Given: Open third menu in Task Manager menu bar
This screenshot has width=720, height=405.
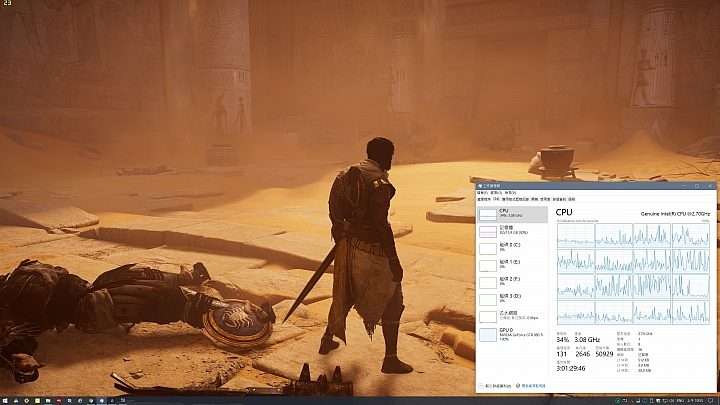Looking at the screenshot, I should click(510, 193).
